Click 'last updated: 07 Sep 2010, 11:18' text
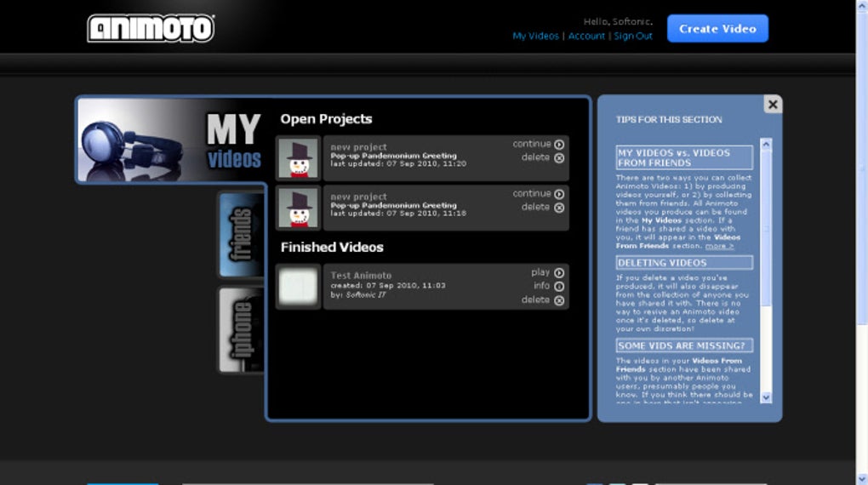868x485 pixels. click(x=398, y=214)
